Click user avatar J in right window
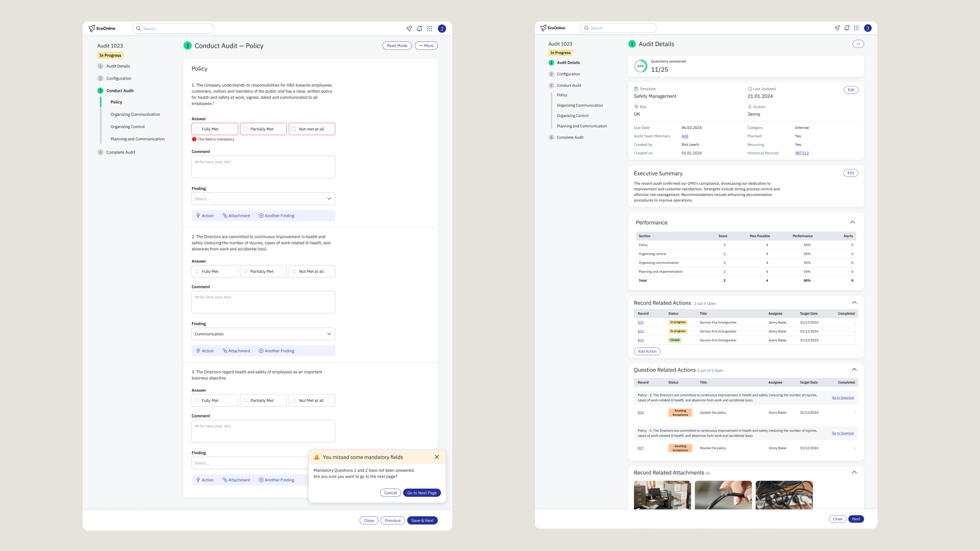The height and width of the screenshot is (551, 980). pos(868,28)
